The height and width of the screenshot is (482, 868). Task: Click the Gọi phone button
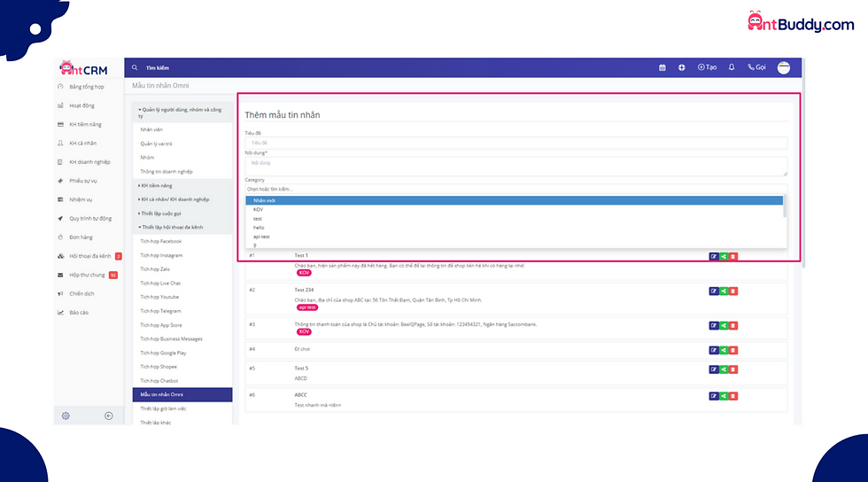pyautogui.click(x=756, y=67)
